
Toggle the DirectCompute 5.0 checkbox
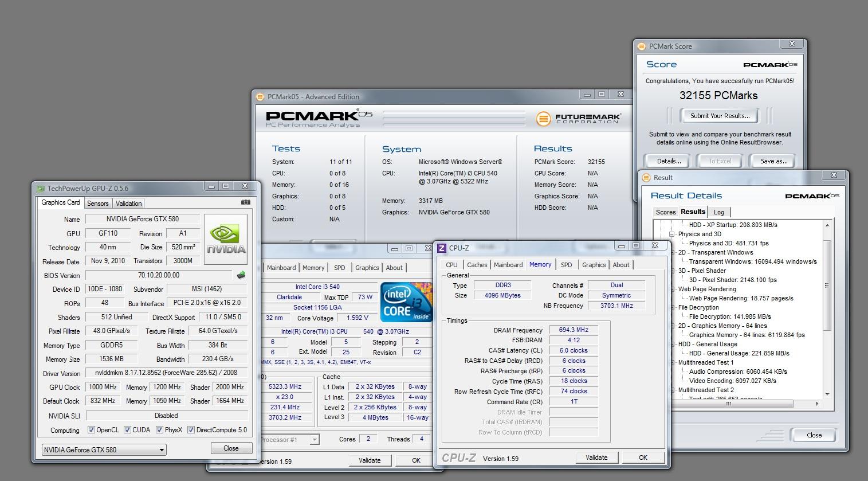[191, 430]
